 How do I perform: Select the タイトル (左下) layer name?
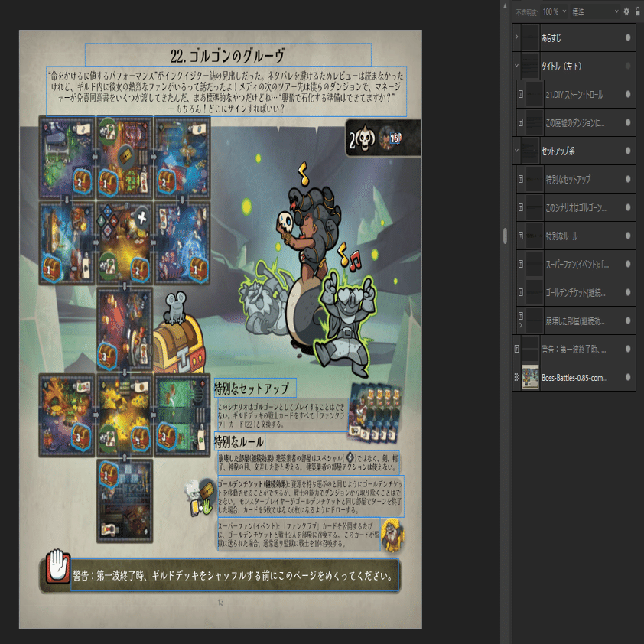click(x=561, y=66)
